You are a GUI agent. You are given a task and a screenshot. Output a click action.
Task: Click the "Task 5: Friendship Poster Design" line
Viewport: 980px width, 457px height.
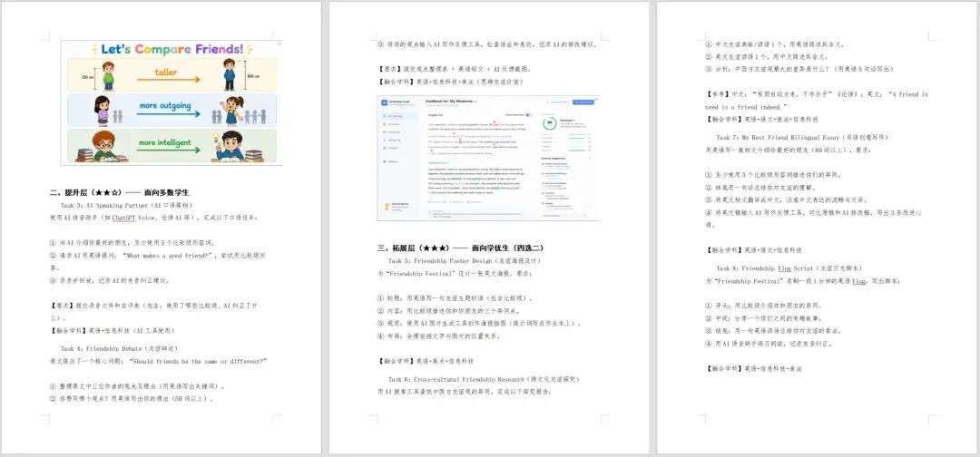(465, 260)
